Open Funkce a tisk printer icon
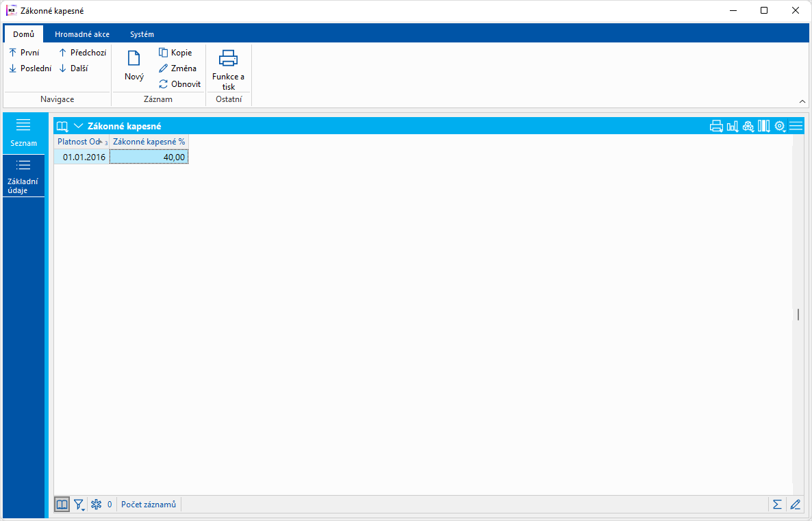The width and height of the screenshot is (812, 521). (x=229, y=58)
